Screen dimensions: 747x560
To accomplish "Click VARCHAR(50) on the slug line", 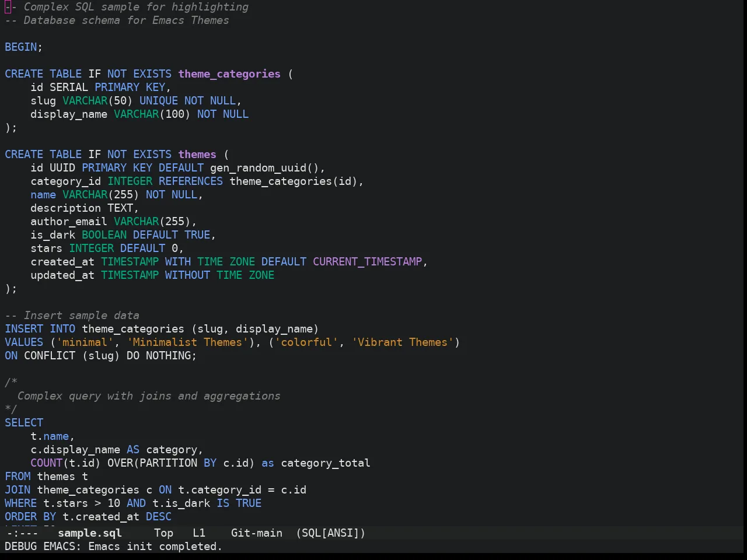I will (x=97, y=100).
